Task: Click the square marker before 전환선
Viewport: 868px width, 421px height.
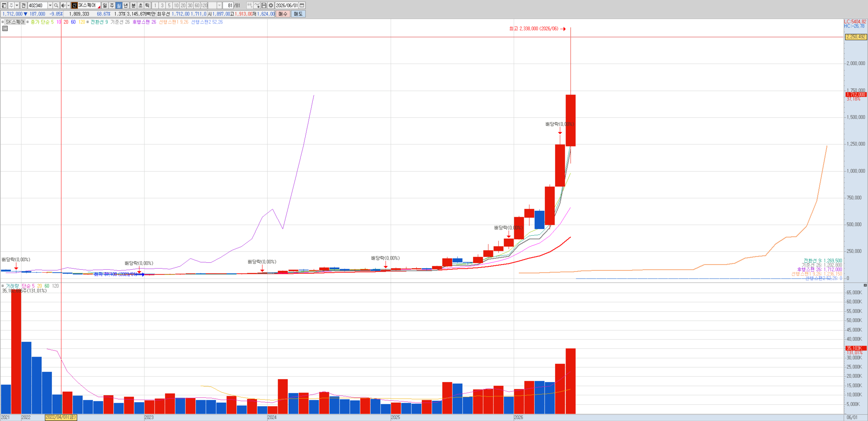Action: (x=88, y=22)
